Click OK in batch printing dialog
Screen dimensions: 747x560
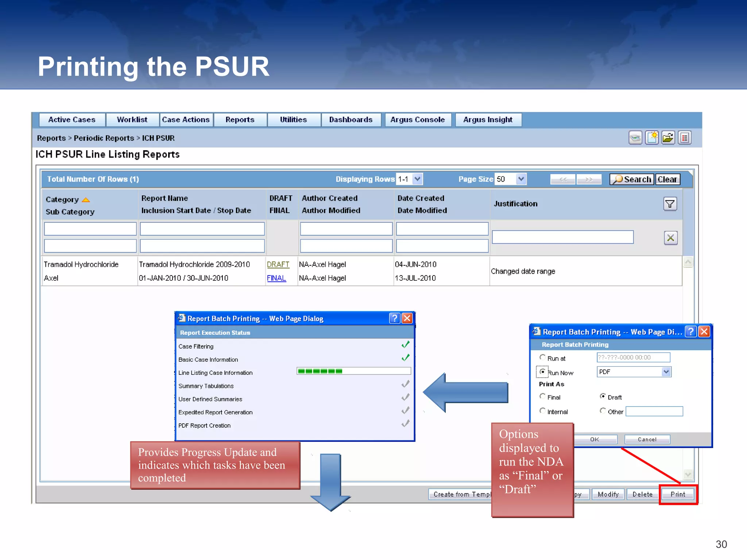tap(595, 439)
